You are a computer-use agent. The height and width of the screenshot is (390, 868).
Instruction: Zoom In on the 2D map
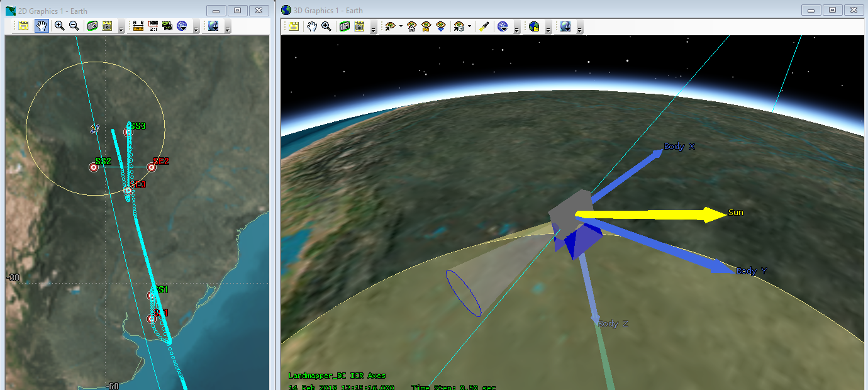pyautogui.click(x=60, y=26)
